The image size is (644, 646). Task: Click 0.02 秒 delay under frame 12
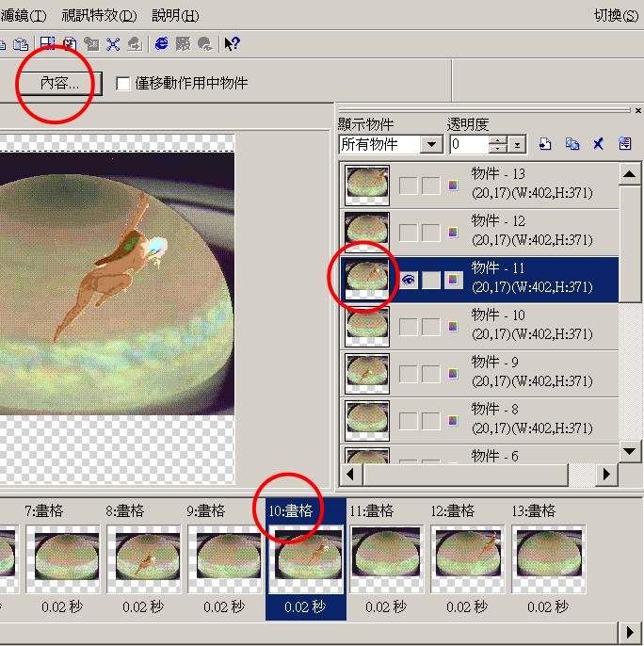tap(467, 606)
